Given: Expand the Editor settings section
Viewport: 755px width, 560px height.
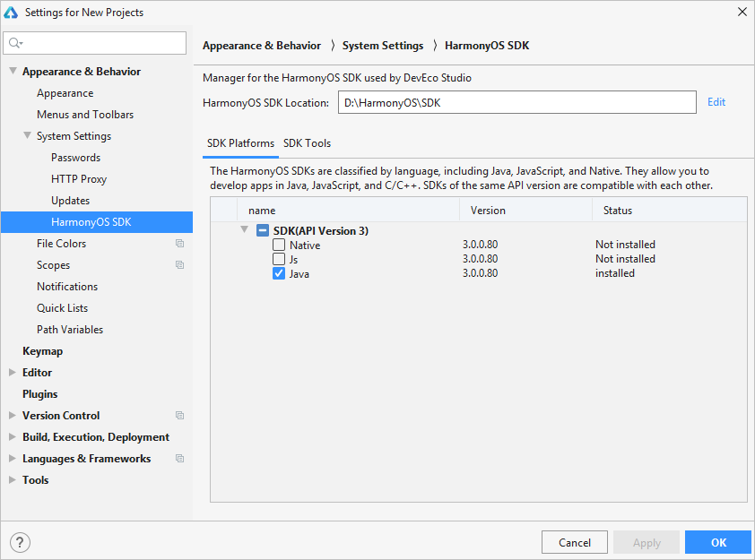Looking at the screenshot, I should click(x=13, y=373).
